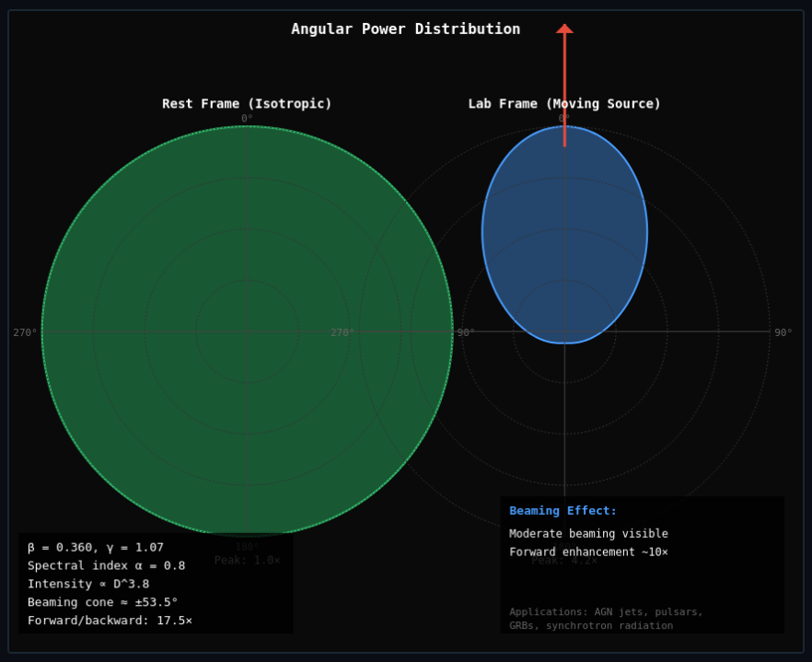
Task: Click the Rest Frame (Isotropic) label
Action: coord(247,104)
